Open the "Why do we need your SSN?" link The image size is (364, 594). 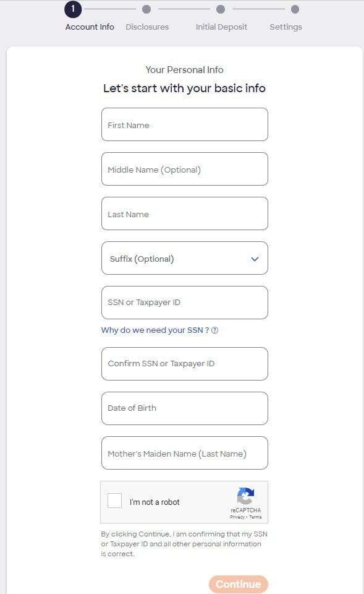point(153,330)
